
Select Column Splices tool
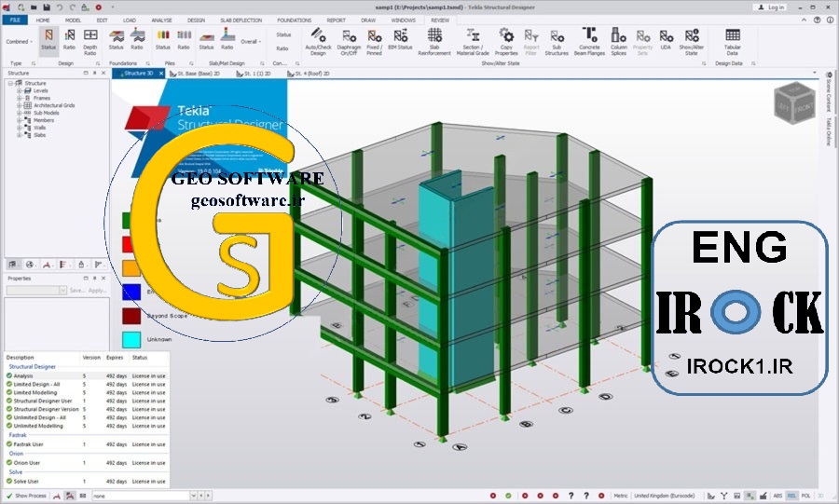pyautogui.click(x=619, y=42)
